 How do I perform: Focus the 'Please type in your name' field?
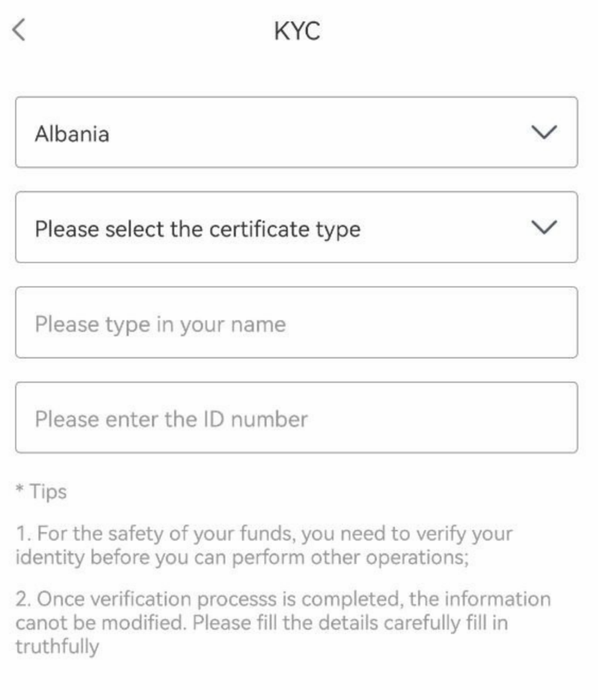[x=297, y=322]
